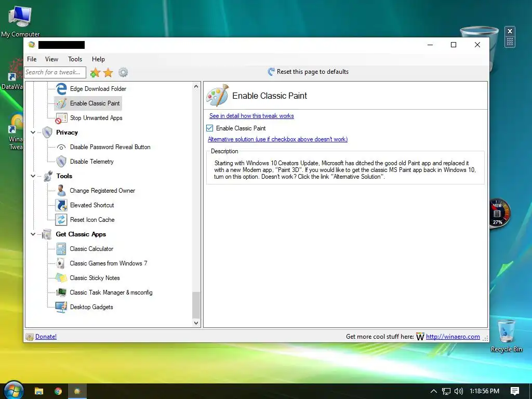532x399 pixels.
Task: Click the Winaero W logo icon
Action: pos(420,337)
